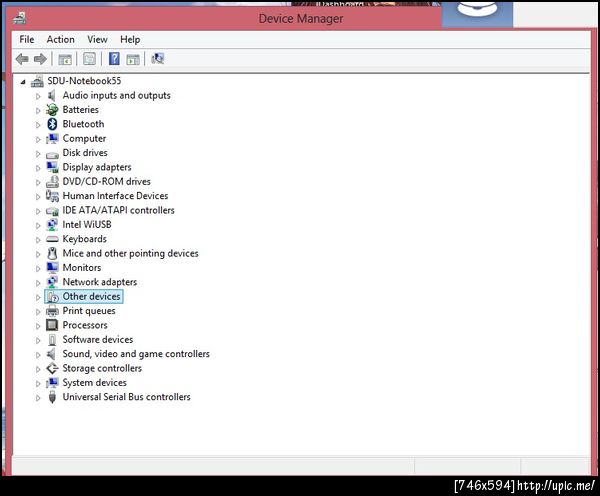Click the Disk drives category icon
The image size is (600, 496).
click(52, 154)
